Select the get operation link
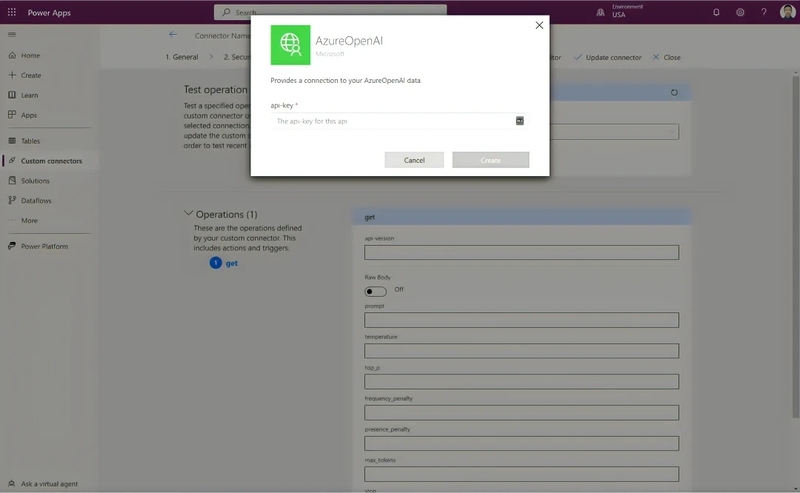This screenshot has width=800, height=493. click(232, 263)
